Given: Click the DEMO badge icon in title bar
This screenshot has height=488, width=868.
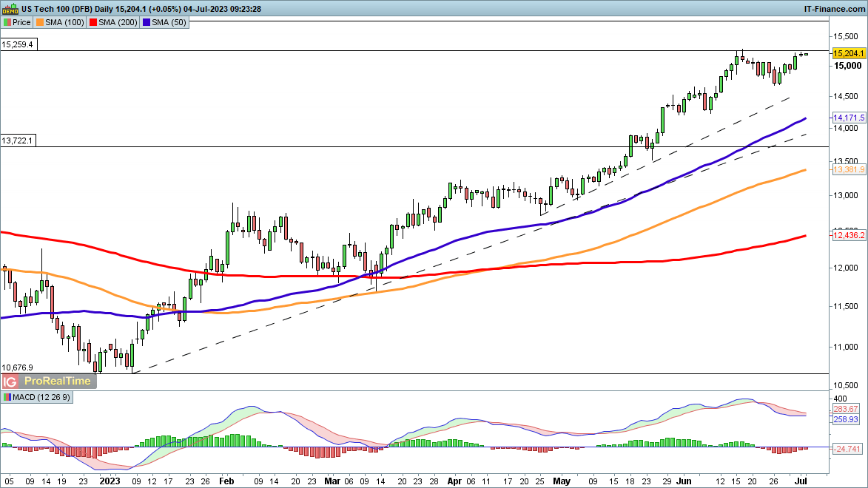Looking at the screenshot, I should (x=10, y=9).
